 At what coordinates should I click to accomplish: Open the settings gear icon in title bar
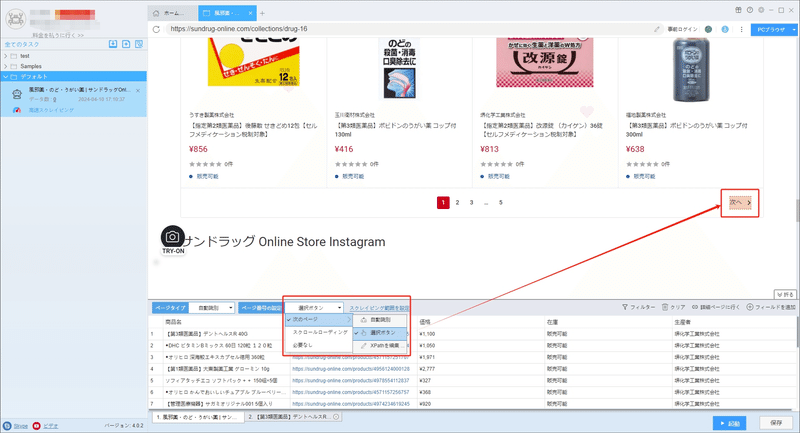click(761, 10)
